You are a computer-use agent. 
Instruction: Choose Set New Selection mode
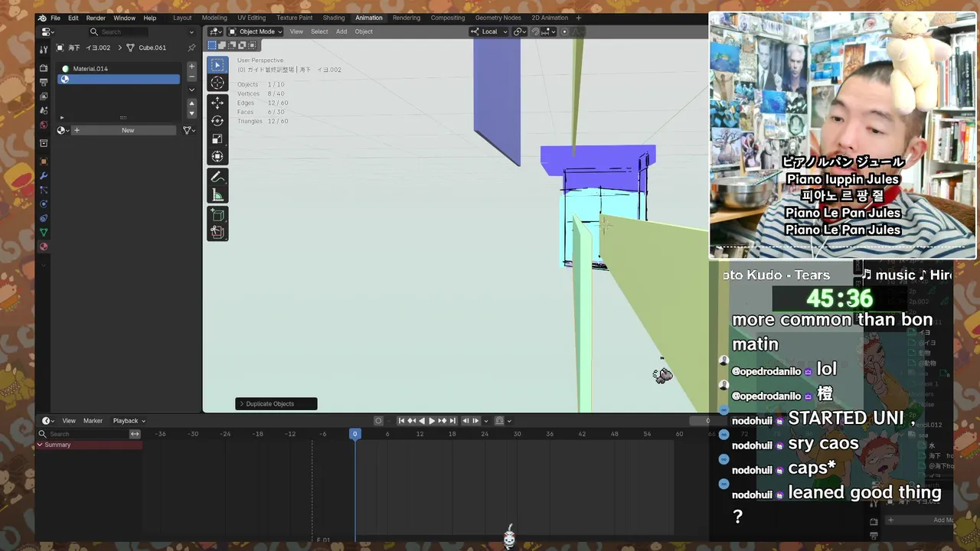click(x=212, y=45)
